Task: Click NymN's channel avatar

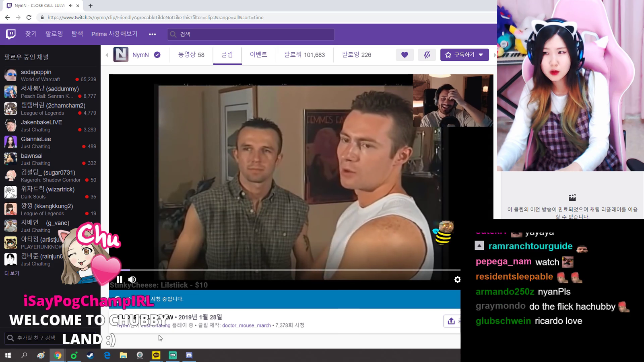Action: click(121, 55)
